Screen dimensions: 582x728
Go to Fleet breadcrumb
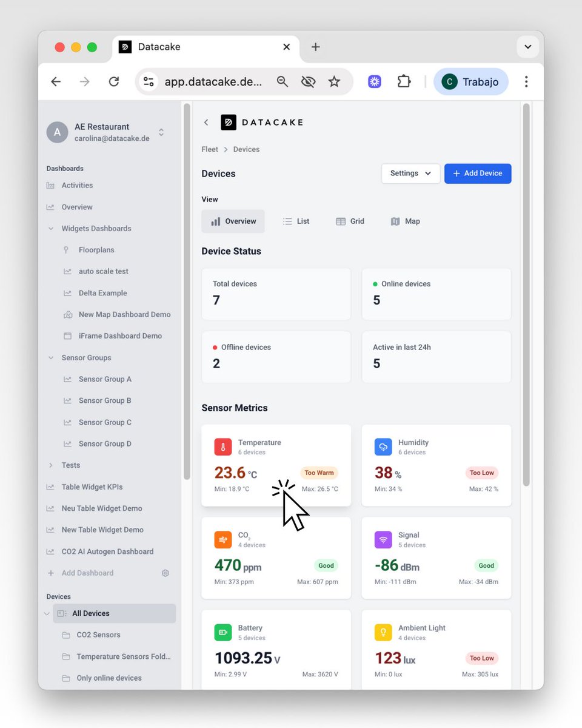pos(210,149)
